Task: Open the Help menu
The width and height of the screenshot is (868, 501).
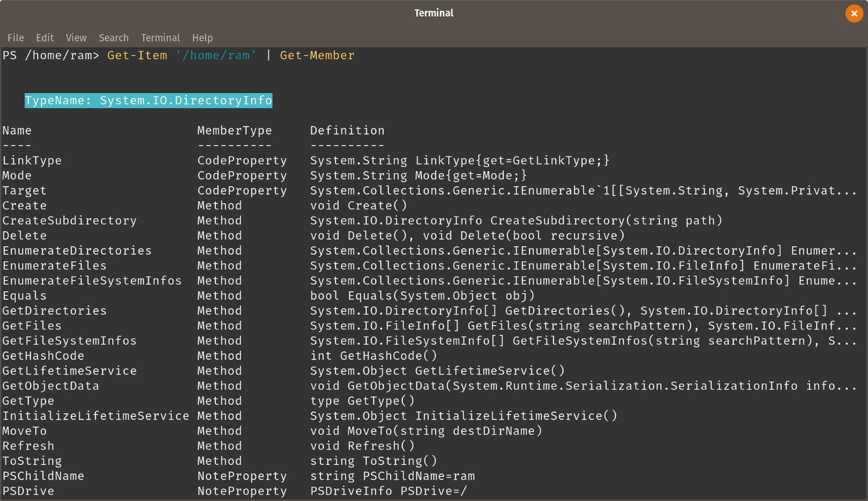Action: pyautogui.click(x=203, y=38)
